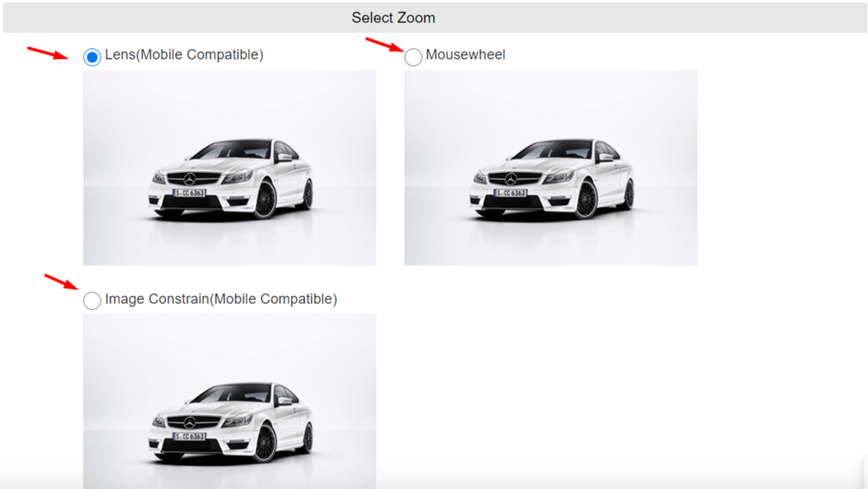
Task: Click side mirror on Mousewheel car image
Action: [x=606, y=157]
